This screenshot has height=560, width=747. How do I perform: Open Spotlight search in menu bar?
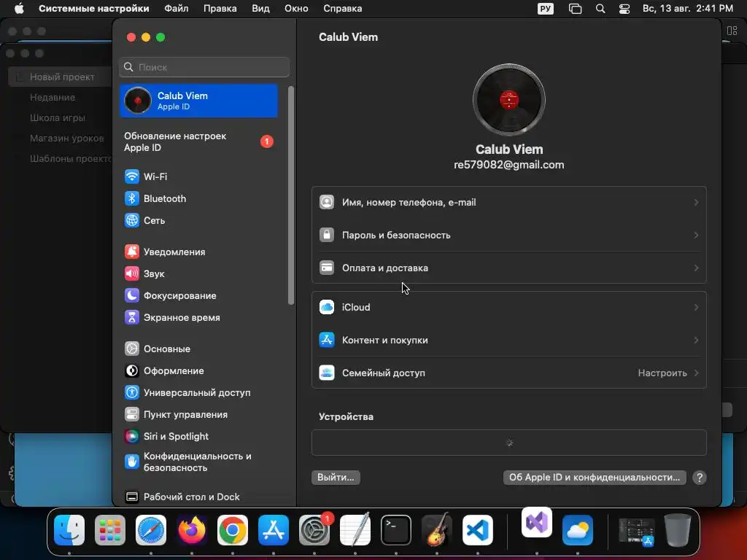(x=600, y=9)
